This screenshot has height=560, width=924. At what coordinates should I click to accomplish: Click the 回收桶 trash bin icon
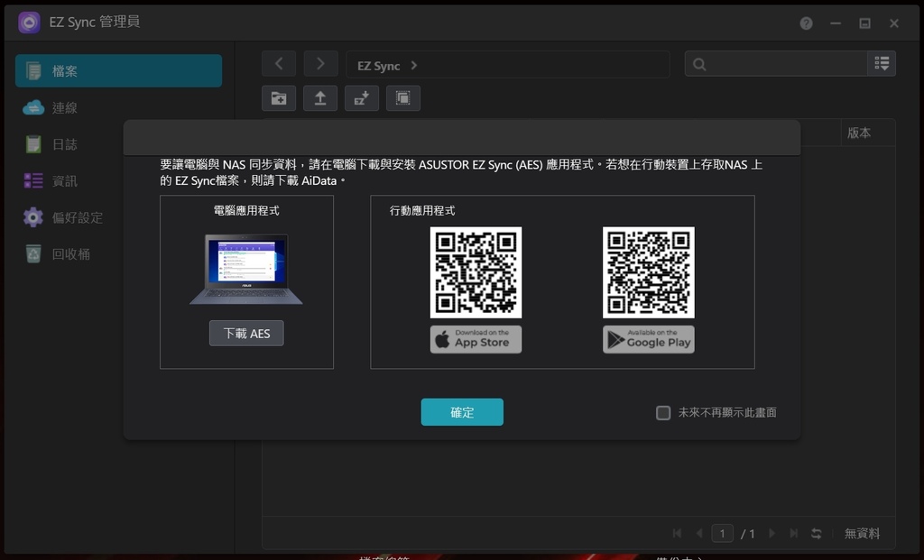(x=33, y=253)
